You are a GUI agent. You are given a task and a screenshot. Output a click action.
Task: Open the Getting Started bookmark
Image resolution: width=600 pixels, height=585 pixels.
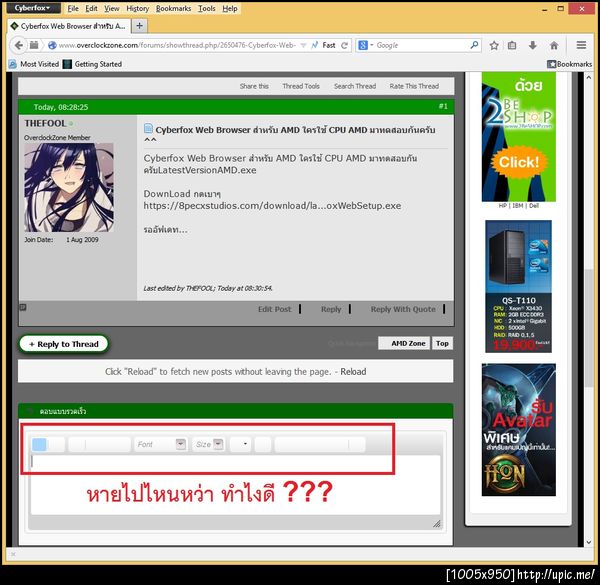pyautogui.click(x=92, y=64)
